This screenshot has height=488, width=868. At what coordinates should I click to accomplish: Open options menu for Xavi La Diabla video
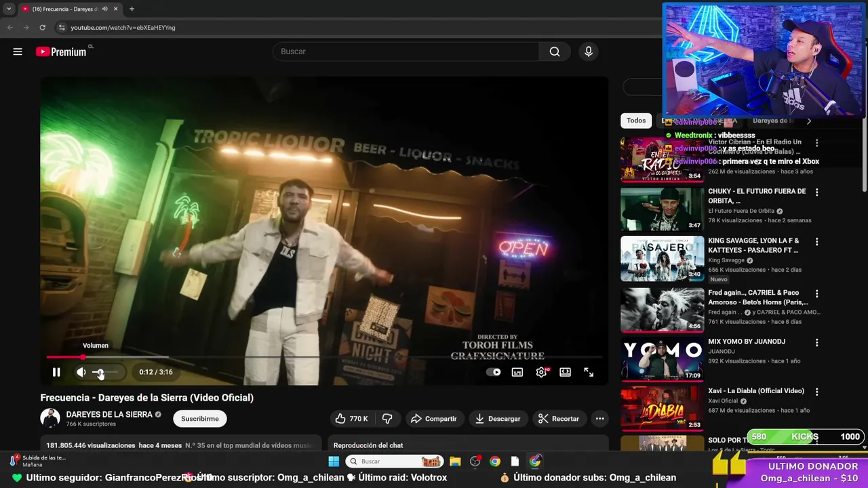pos(817,392)
